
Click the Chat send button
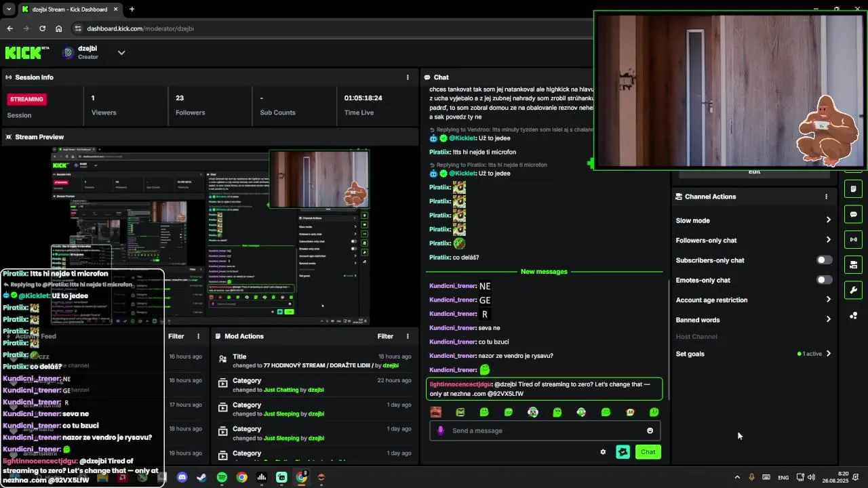[648, 452]
